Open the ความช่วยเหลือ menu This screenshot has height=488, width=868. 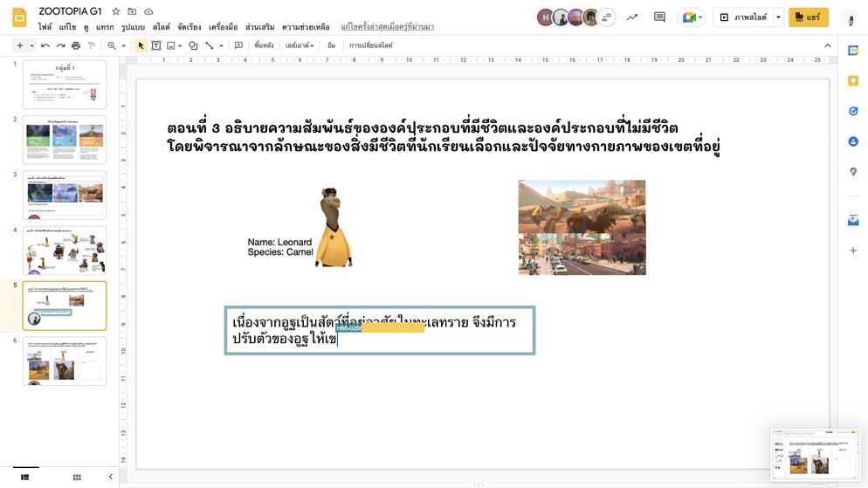(306, 26)
